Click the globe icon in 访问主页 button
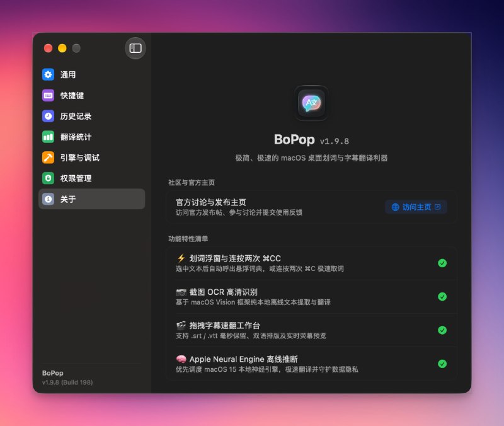The height and width of the screenshot is (426, 504). [396, 207]
